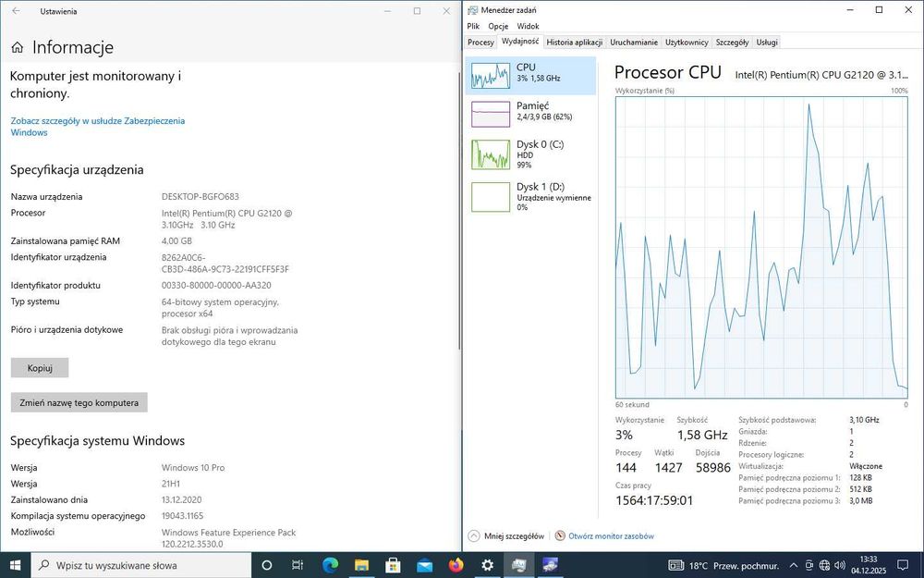Viewport: 924px width, 578px height.
Task: Click the product ID 00330-80000-00000-AA320
Action: point(216,285)
